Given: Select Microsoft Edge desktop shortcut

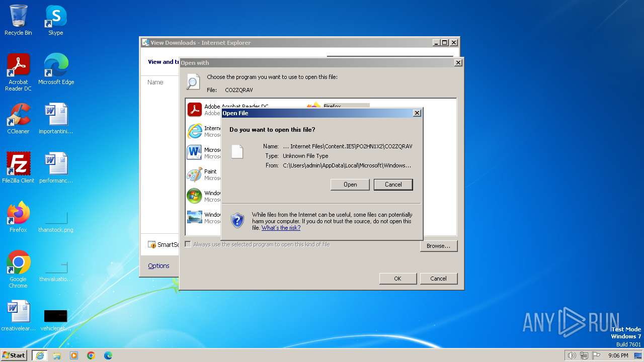Looking at the screenshot, I should click(56, 70).
